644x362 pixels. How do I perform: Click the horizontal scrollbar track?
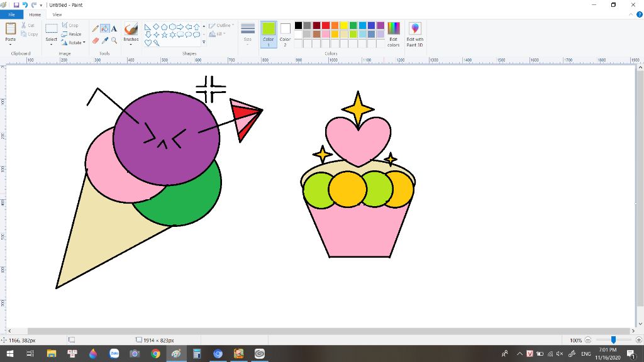click(x=321, y=331)
